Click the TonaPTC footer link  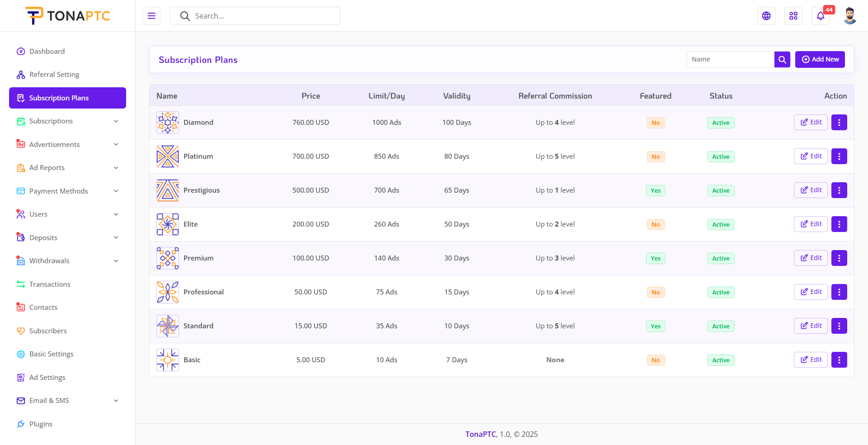tap(481, 434)
